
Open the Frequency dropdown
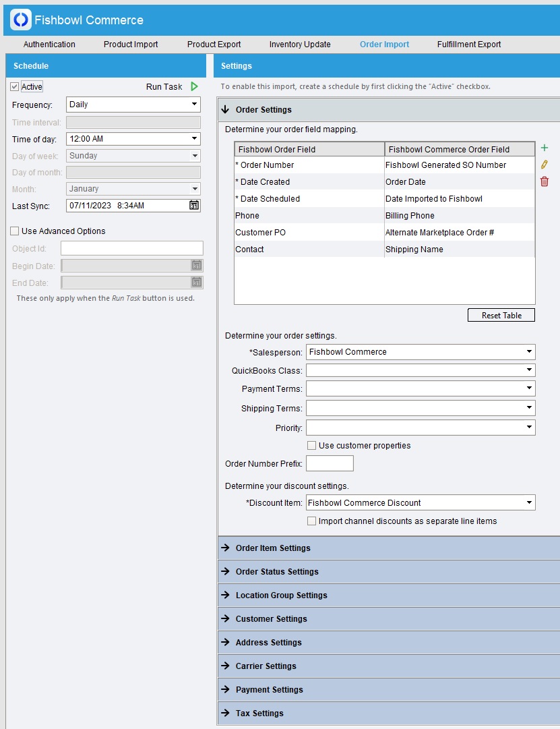pyautogui.click(x=133, y=105)
